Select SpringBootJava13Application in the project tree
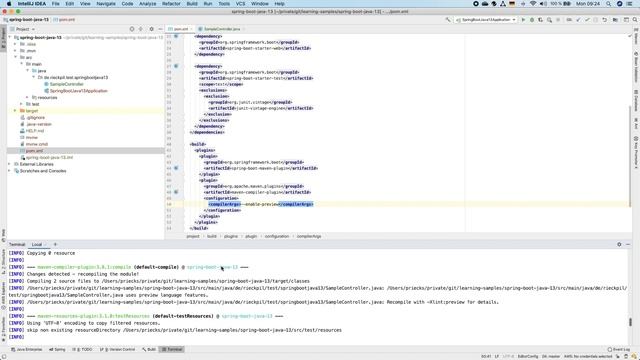Screen dimensions: 640x360 tap(78, 91)
